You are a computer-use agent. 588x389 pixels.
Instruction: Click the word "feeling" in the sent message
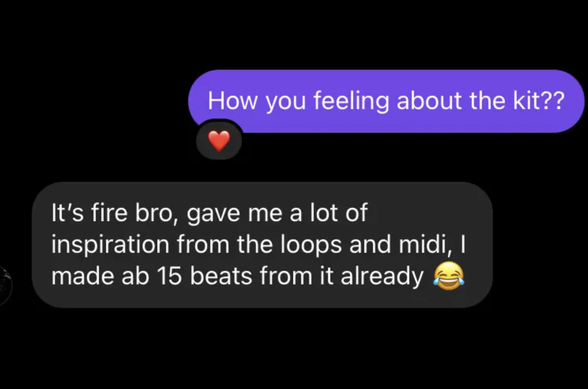coord(351,101)
